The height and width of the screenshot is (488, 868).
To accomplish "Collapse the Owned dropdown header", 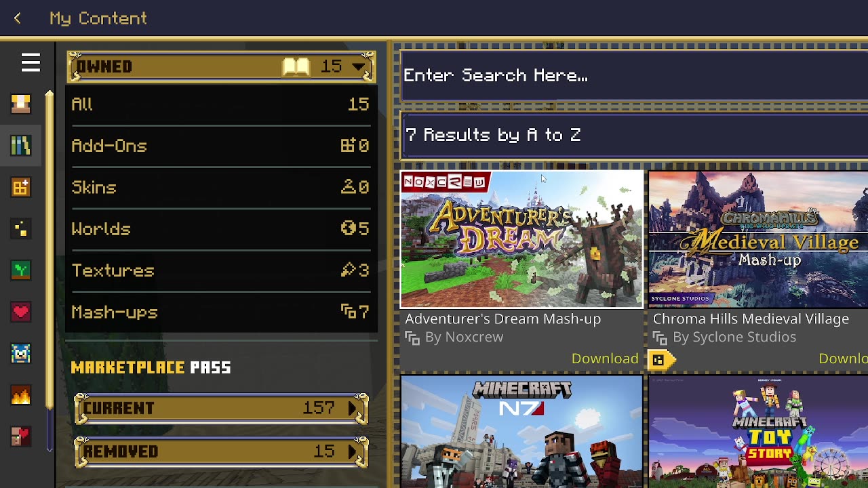I will (x=221, y=66).
